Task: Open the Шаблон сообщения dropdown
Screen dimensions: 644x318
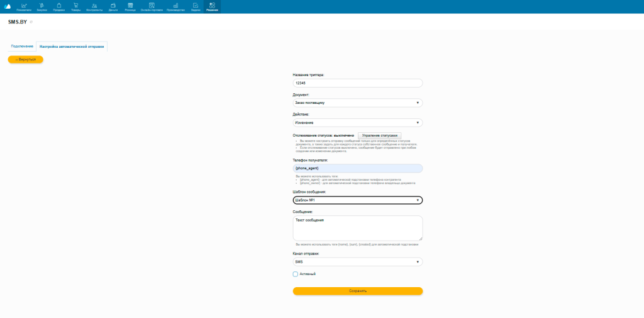Action: 357,200
